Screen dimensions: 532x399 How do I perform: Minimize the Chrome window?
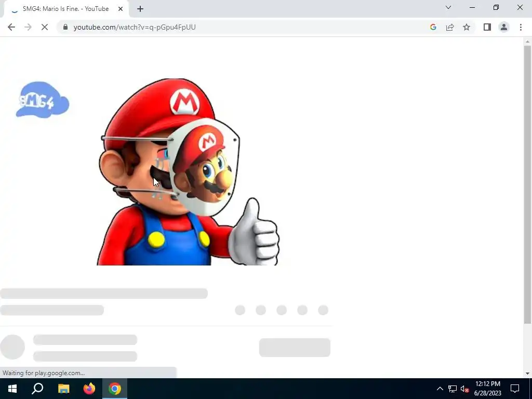tap(472, 7)
